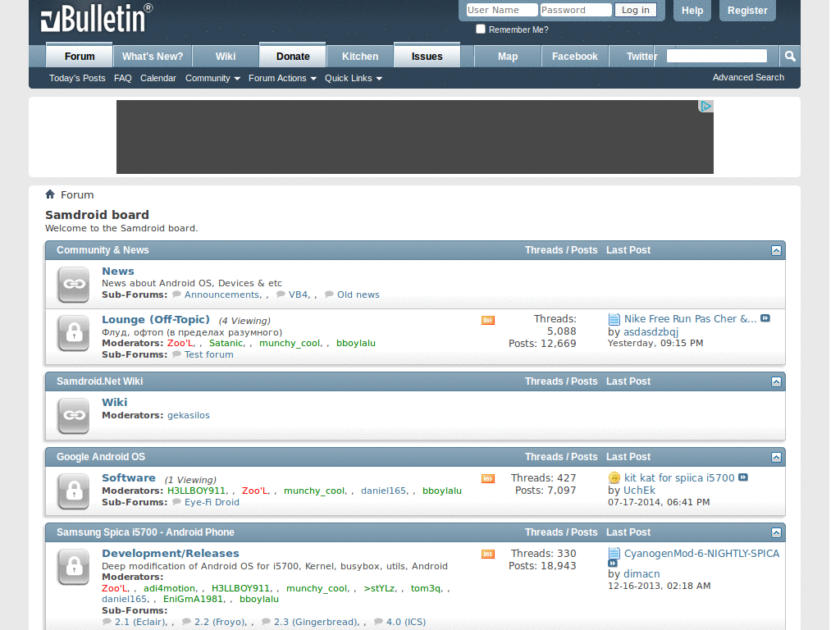Open Advanced Search link
This screenshot has width=840, height=630.
coord(748,77)
